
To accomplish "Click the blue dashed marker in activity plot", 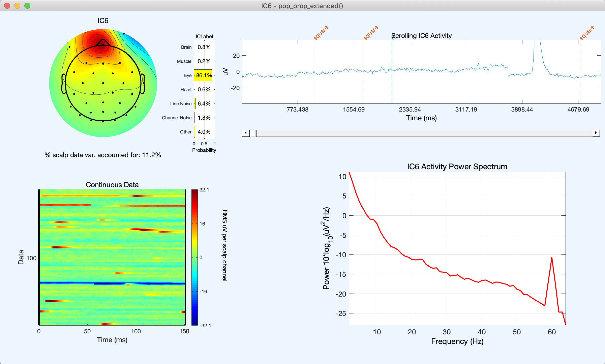I will click(392, 72).
